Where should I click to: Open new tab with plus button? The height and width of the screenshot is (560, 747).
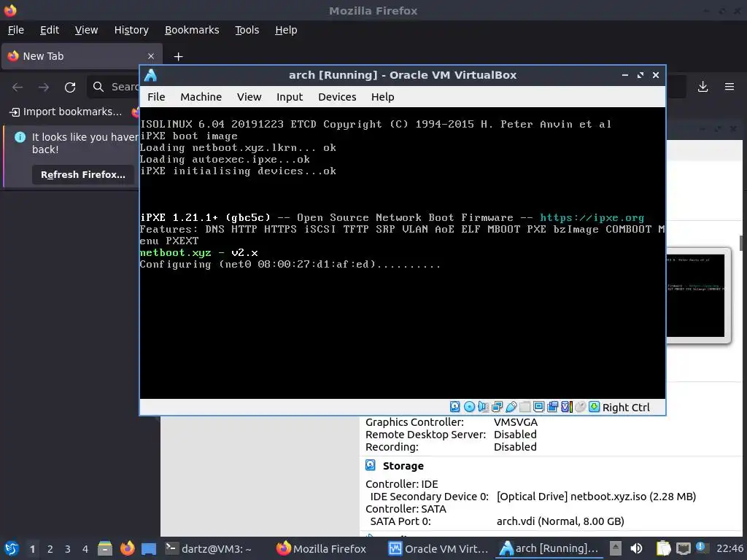coord(178,57)
